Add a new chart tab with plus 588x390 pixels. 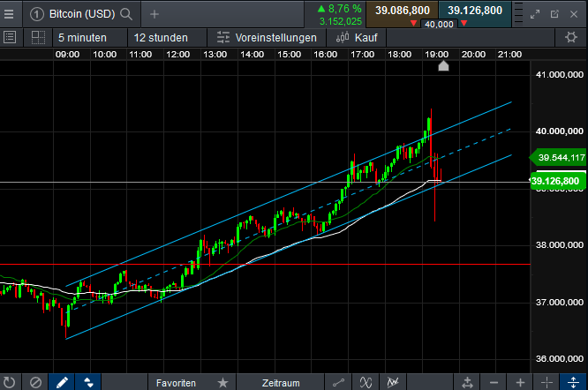155,14
